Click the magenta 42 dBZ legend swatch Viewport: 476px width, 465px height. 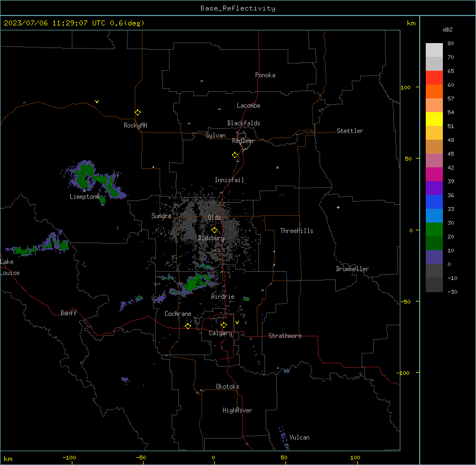pos(434,174)
